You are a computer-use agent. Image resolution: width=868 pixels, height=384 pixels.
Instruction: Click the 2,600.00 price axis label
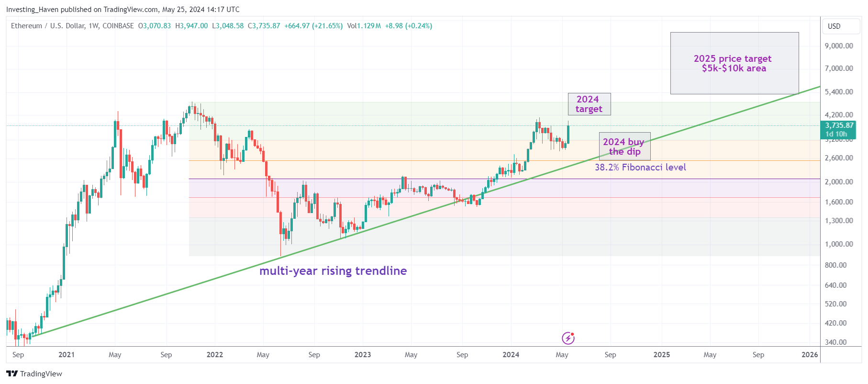pos(839,158)
